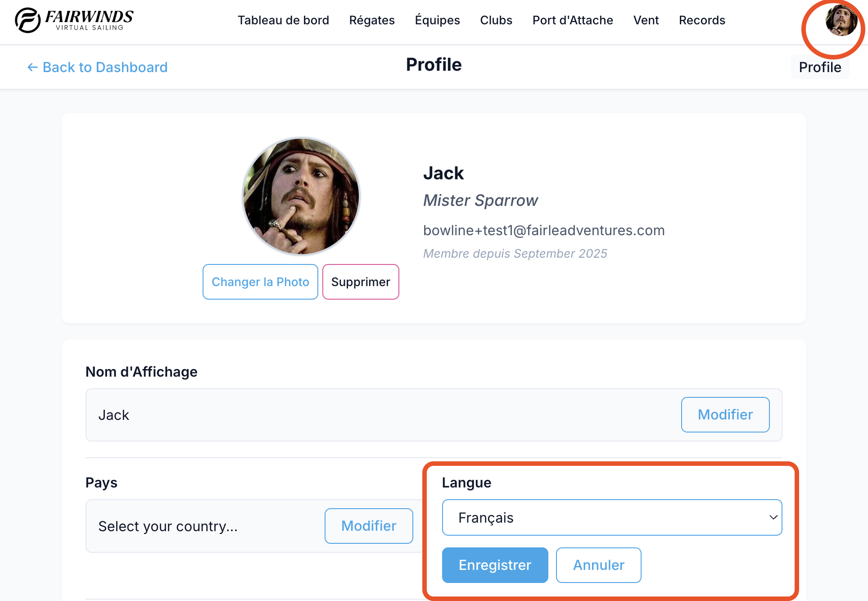The image size is (868, 601).
Task: Cancel language change with Annuler
Action: click(598, 565)
